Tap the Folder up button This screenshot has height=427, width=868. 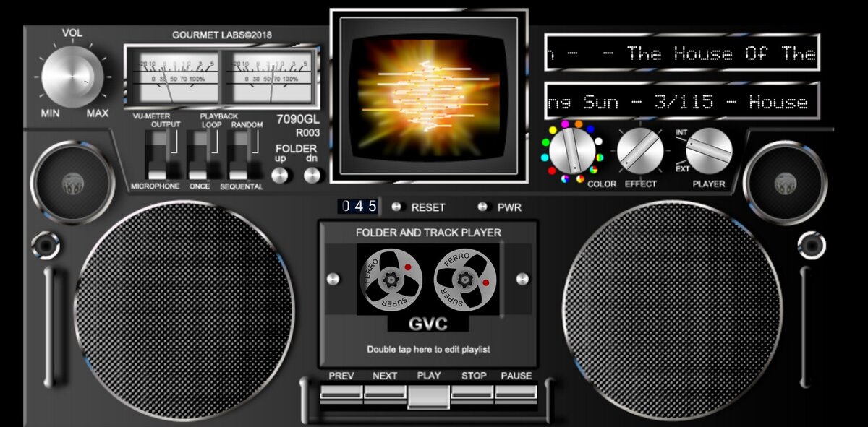pos(281,175)
